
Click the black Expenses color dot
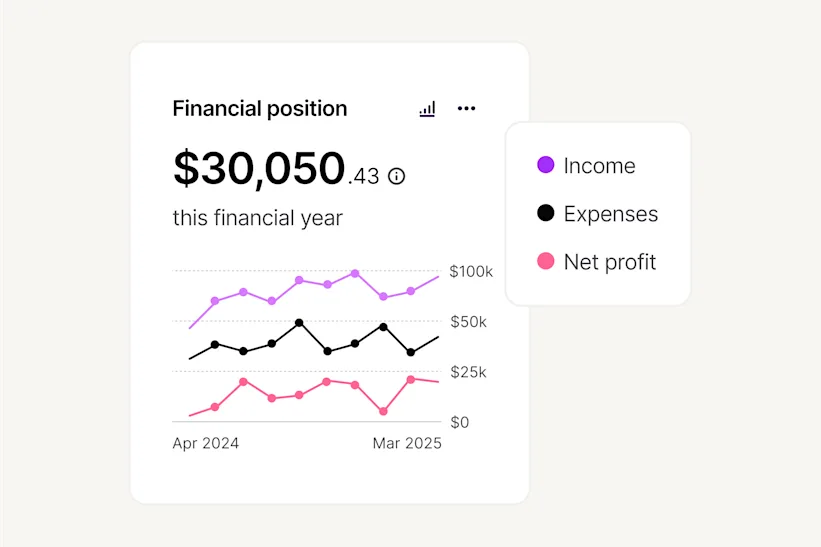(546, 213)
